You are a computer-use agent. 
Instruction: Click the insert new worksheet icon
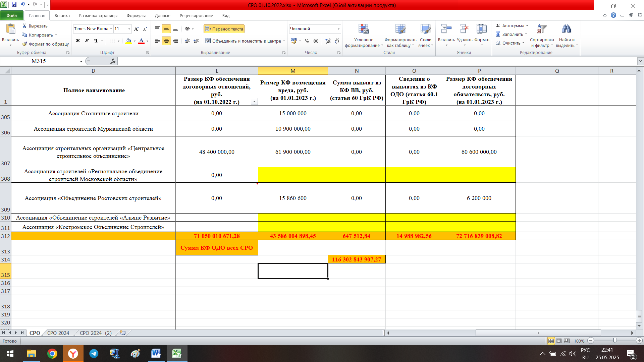tap(123, 333)
